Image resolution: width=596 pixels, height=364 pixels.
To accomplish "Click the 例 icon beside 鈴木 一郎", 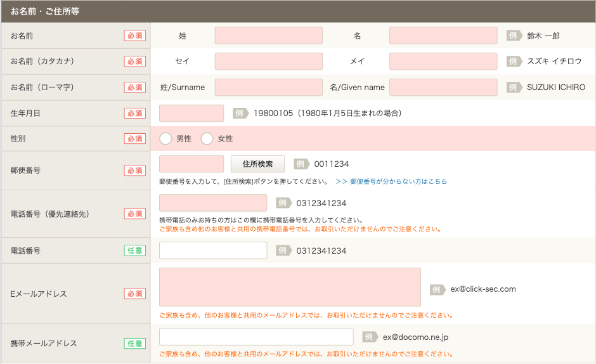I will 514,36.
